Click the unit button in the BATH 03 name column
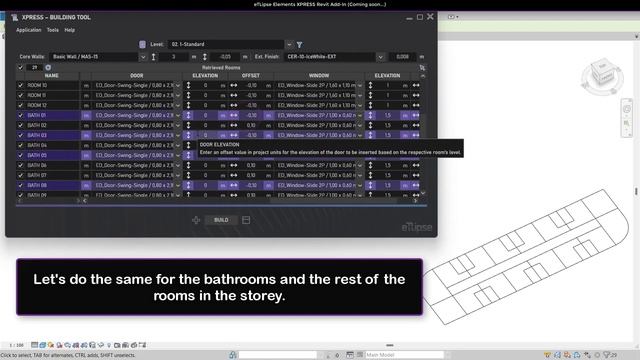Screen dimensions: 640x360 click(86, 135)
